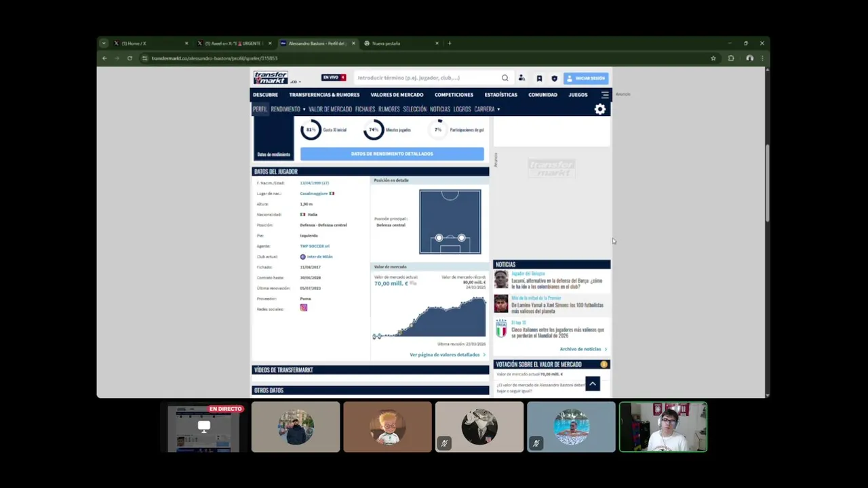Click the 70,00 mill. € market value
868x488 pixels.
(391, 283)
